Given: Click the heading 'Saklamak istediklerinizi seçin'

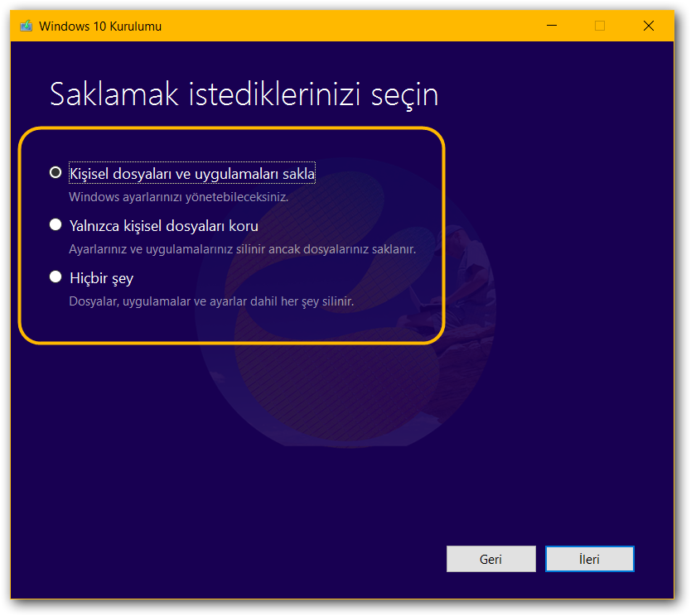Looking at the screenshot, I should [244, 94].
